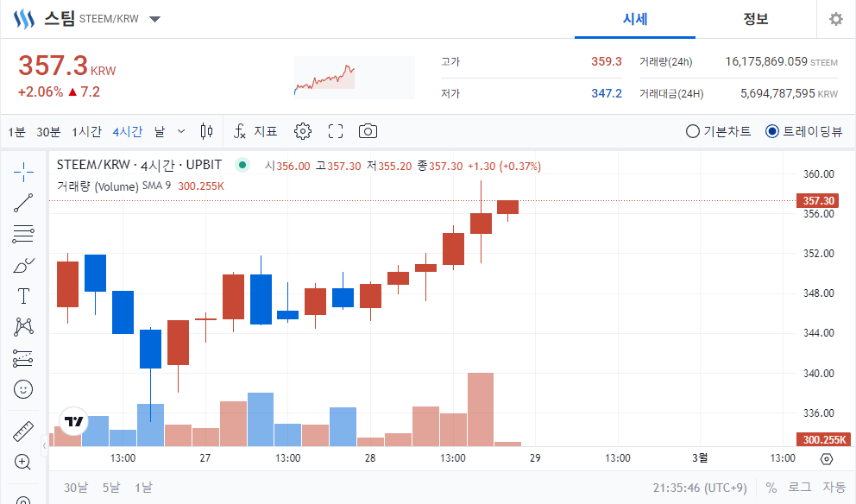Select the ruler measure tool
The height and width of the screenshot is (504, 856).
click(x=23, y=432)
